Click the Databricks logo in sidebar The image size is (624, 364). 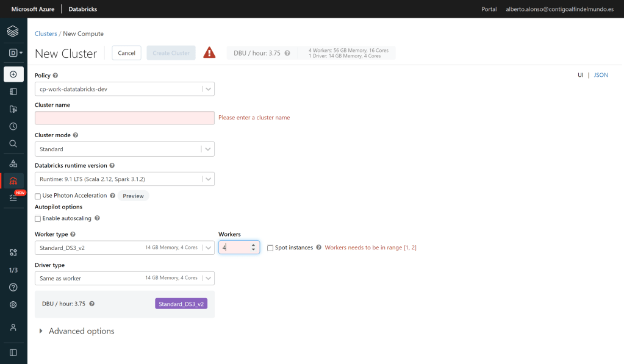(13, 31)
